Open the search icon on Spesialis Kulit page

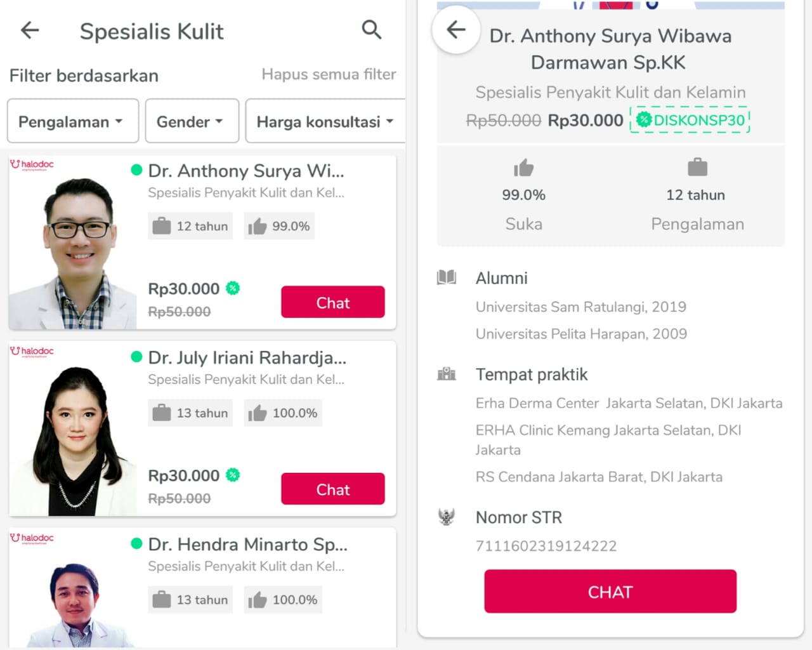372,30
